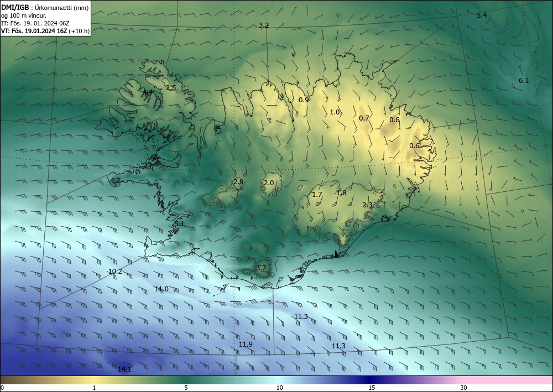The height and width of the screenshot is (392, 553).
Task: Click the map value 14.1
Action: pyautogui.click(x=124, y=369)
